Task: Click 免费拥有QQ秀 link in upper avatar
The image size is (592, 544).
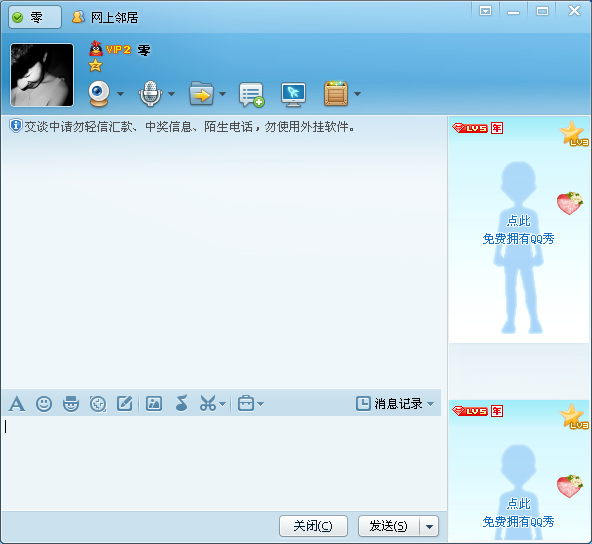Action: point(518,239)
